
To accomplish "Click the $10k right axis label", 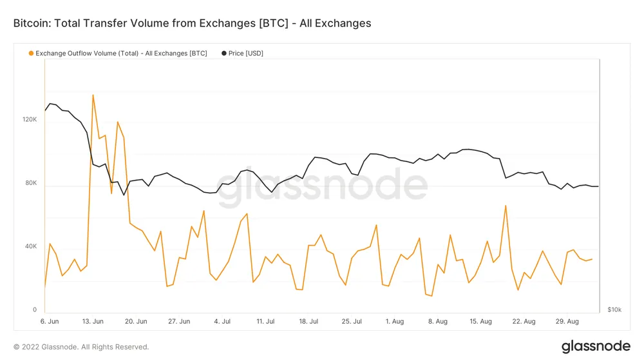I will coord(614,310).
